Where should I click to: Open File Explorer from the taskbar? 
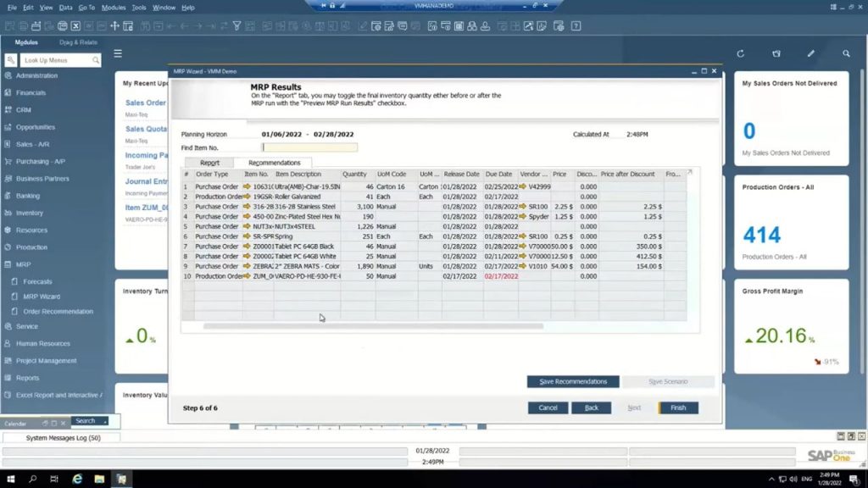pyautogui.click(x=99, y=479)
